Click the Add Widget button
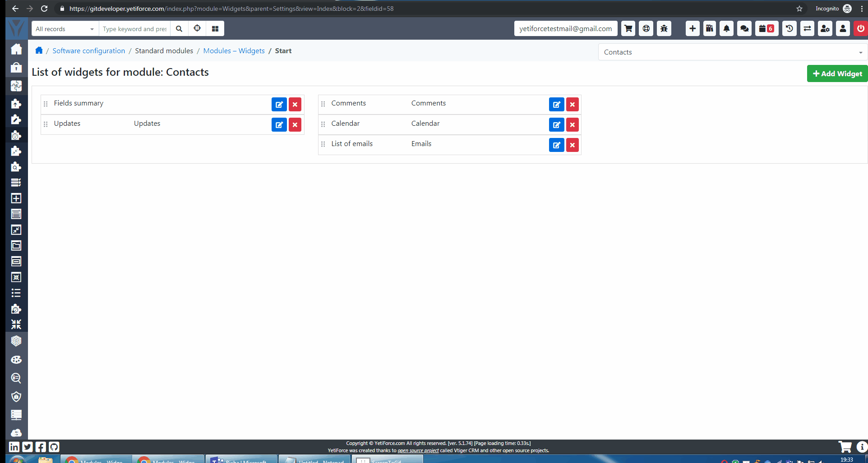868x463 pixels. click(837, 73)
